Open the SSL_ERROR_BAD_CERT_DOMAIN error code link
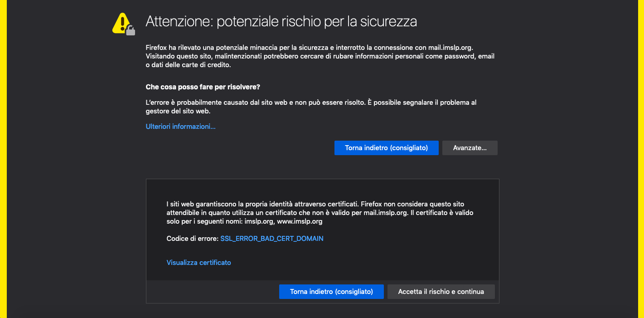The image size is (644, 318). 272,238
